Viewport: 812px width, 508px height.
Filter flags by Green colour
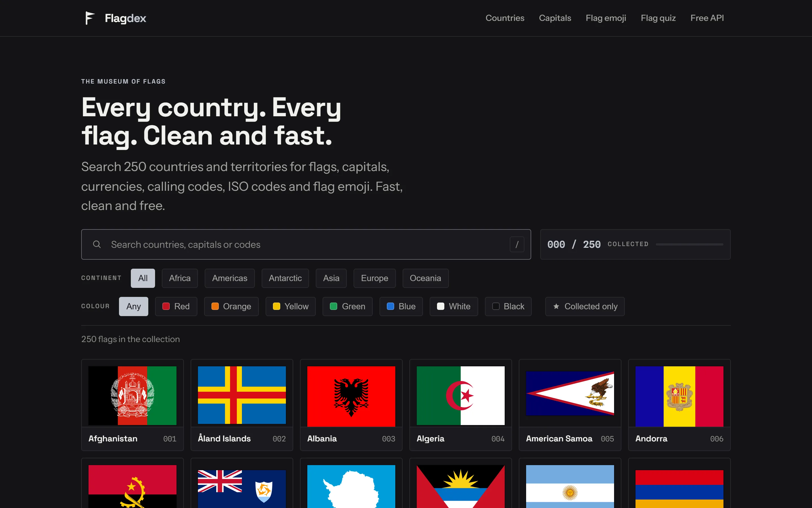click(x=347, y=306)
